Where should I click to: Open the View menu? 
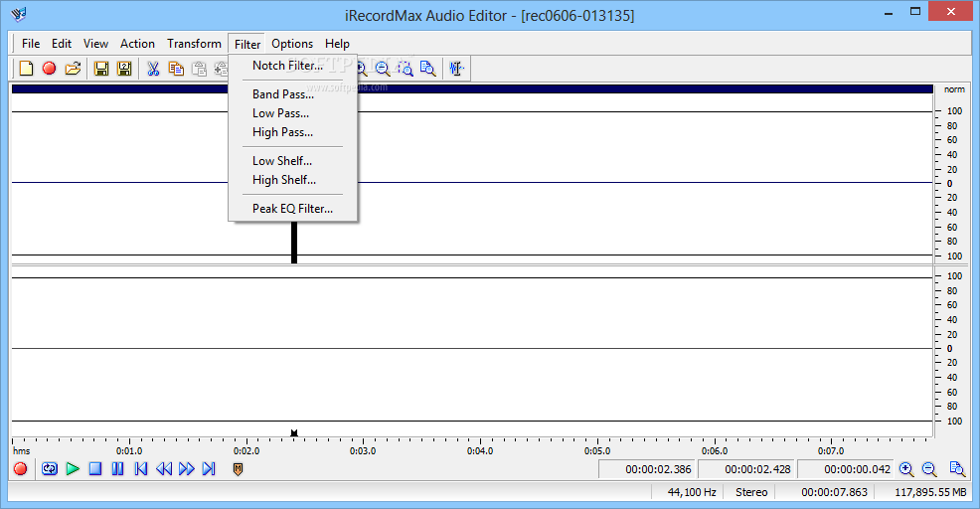coord(95,43)
